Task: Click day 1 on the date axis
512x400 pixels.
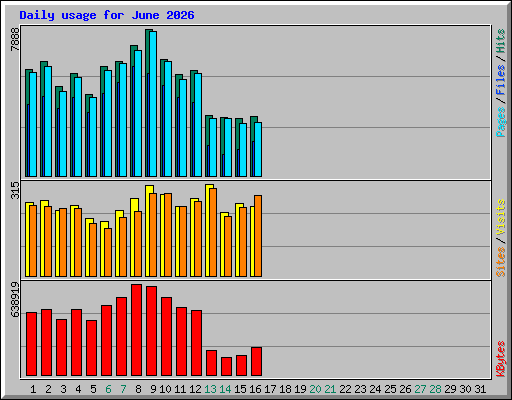Action: [x=33, y=389]
